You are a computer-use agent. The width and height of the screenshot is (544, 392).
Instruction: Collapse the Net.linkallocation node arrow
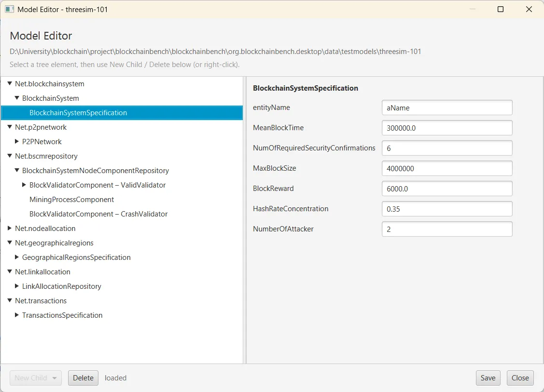10,272
